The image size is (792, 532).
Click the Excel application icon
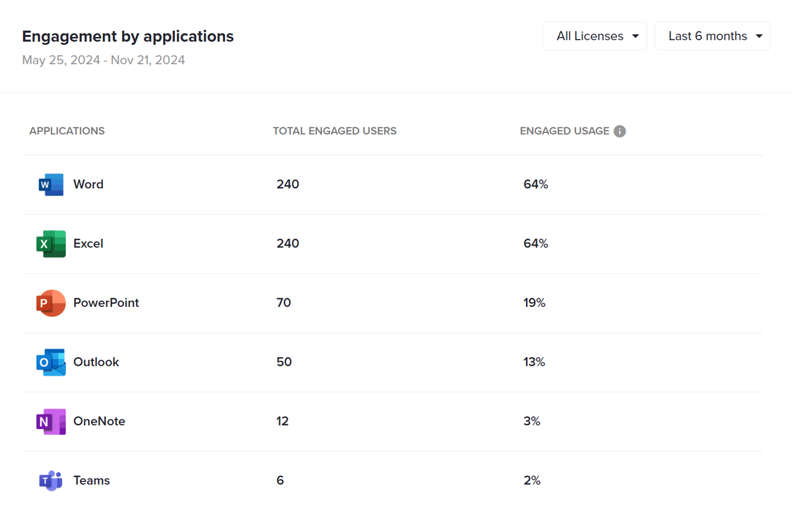point(51,244)
